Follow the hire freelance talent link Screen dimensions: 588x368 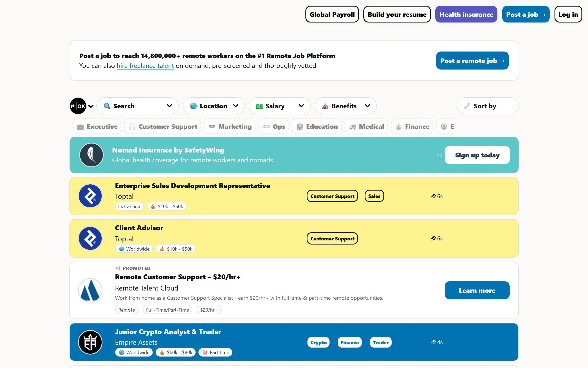tap(145, 66)
